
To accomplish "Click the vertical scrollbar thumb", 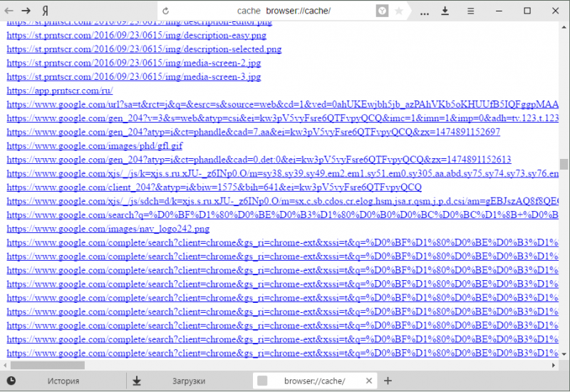I will pos(564,164).
